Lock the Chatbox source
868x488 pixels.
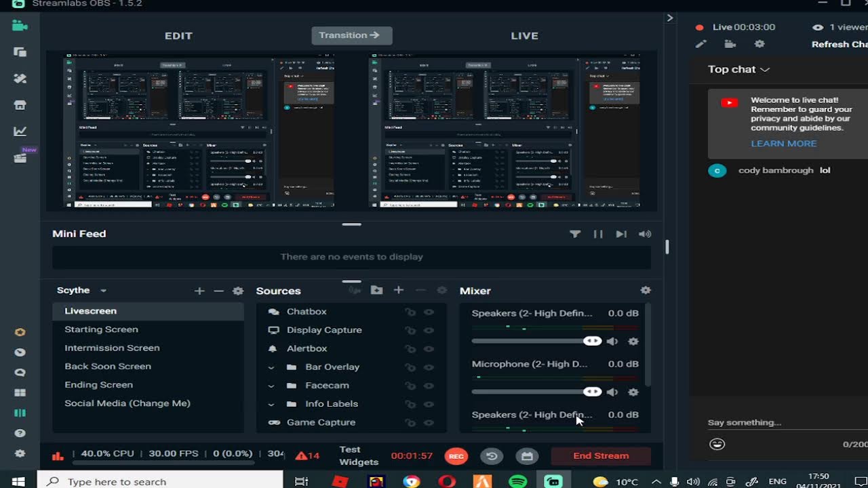410,312
